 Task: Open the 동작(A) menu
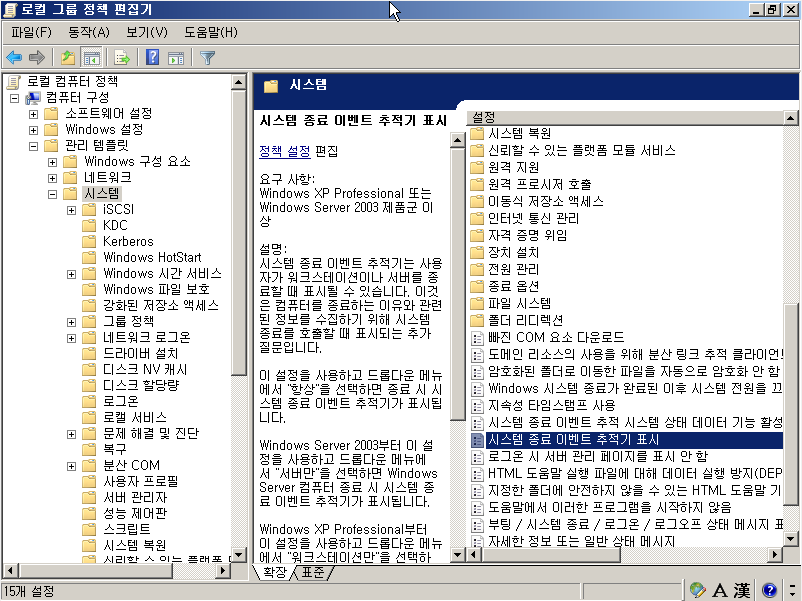pos(89,32)
